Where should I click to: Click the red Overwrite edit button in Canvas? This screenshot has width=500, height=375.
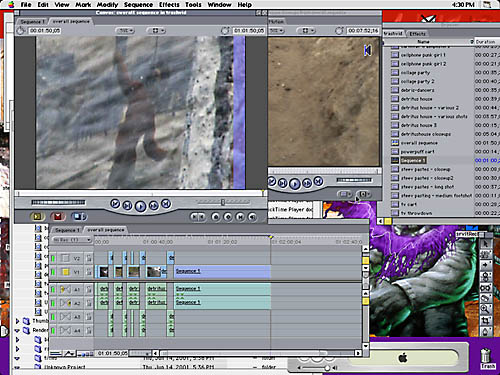pyautogui.click(x=58, y=217)
